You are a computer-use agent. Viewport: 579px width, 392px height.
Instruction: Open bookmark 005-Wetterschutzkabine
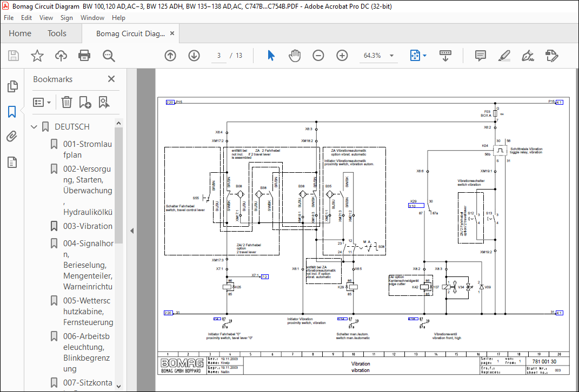coord(88,311)
